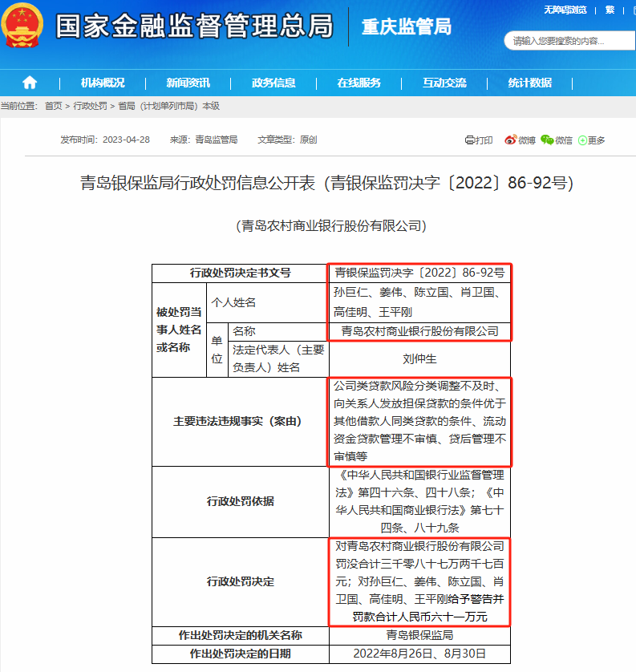Viewport: 636px width, 672px height.
Task: Click source text 青岛监管局
Action: pyautogui.click(x=217, y=140)
